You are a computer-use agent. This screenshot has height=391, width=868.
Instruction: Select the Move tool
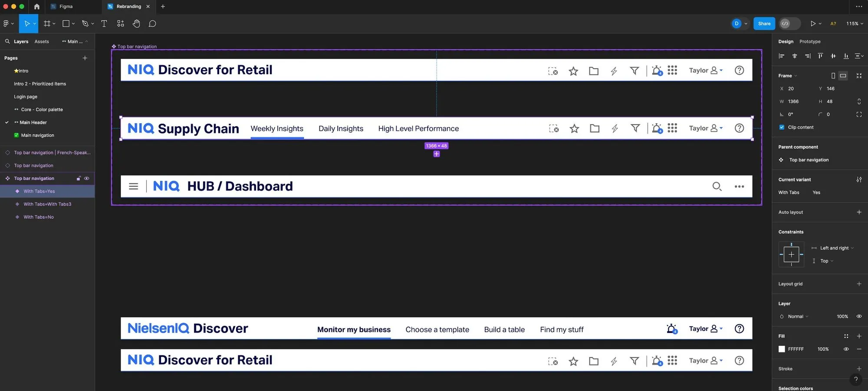click(x=27, y=23)
